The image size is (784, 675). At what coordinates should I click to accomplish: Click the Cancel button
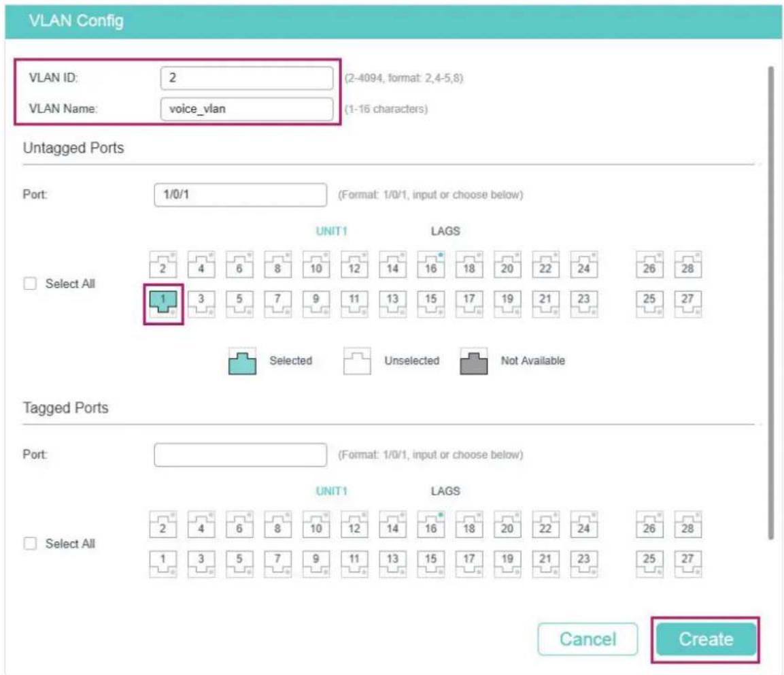click(x=588, y=639)
